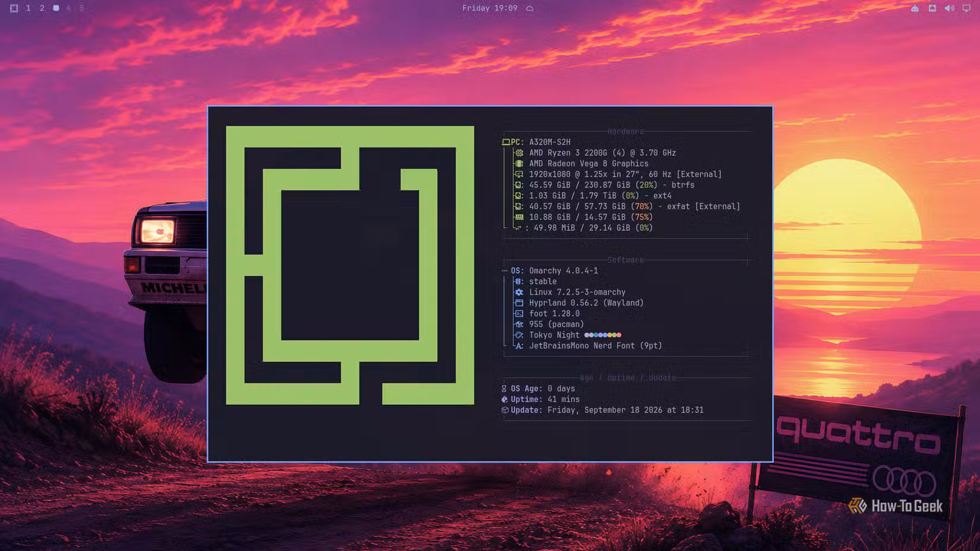Click the palette icon for Tokyo Night
This screenshot has height=551, width=980.
click(519, 335)
